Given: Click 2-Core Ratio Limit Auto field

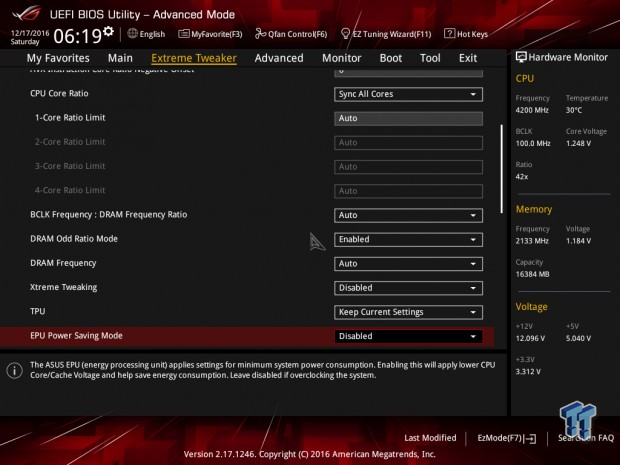Looking at the screenshot, I should pyautogui.click(x=408, y=142).
